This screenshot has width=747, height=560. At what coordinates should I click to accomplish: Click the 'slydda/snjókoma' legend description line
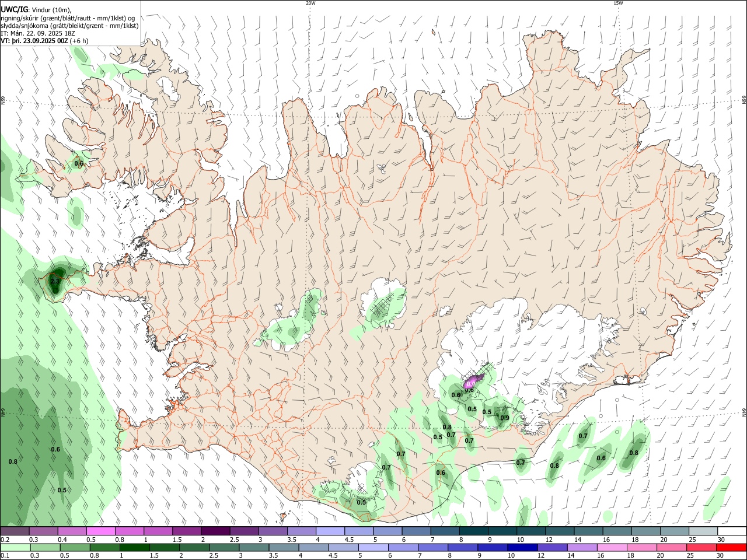(x=69, y=26)
